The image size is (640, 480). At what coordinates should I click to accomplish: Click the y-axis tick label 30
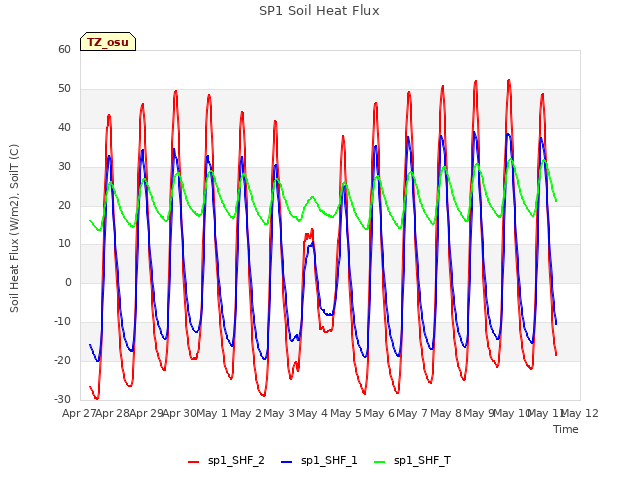click(x=64, y=167)
